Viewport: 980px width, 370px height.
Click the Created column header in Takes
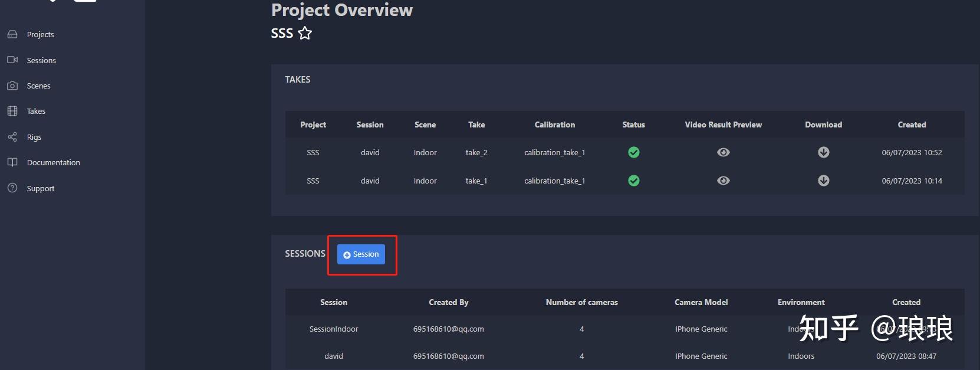pos(912,125)
